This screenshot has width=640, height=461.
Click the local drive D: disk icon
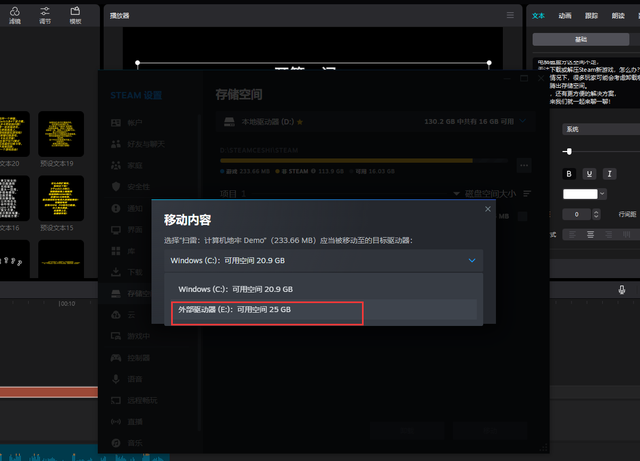229,122
